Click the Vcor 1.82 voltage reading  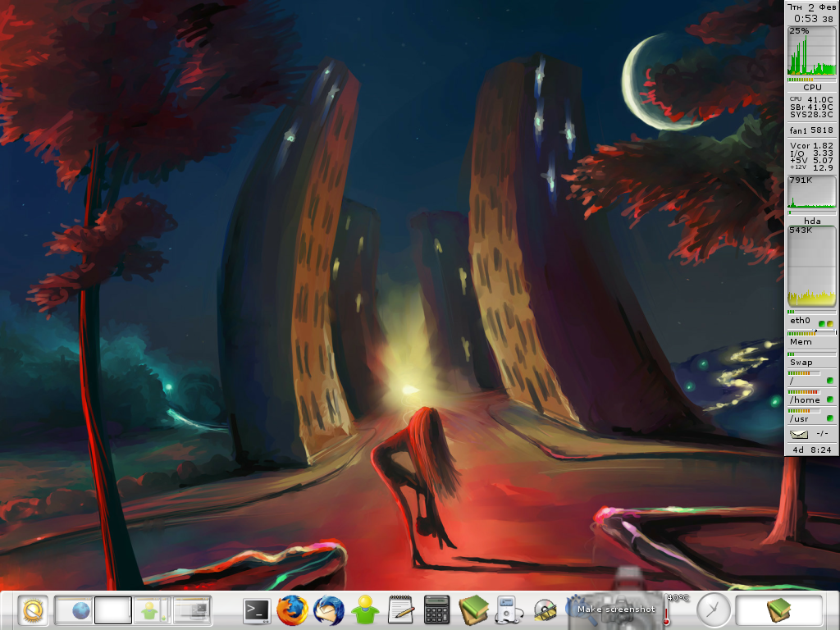click(x=811, y=145)
